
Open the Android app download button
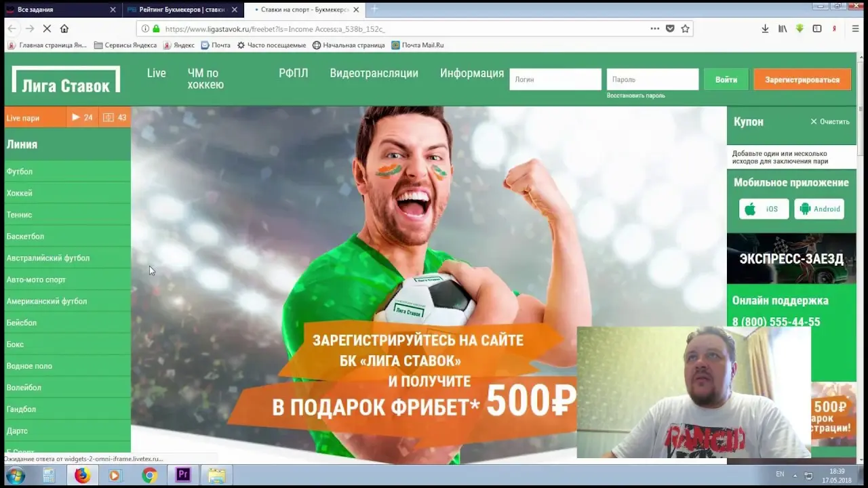click(819, 209)
